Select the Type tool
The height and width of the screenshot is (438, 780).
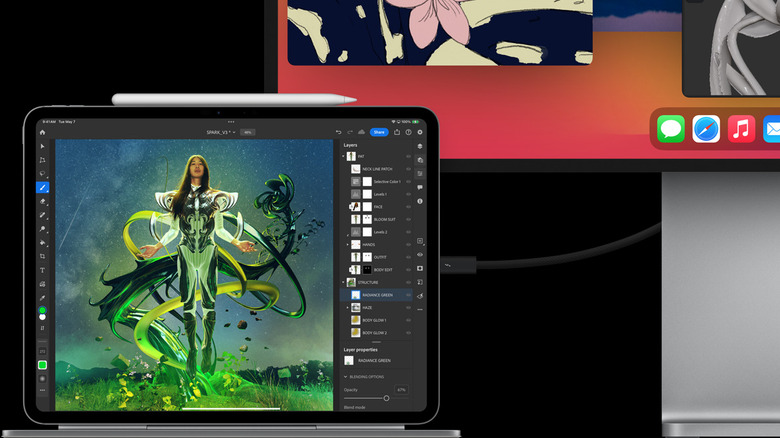tap(42, 270)
